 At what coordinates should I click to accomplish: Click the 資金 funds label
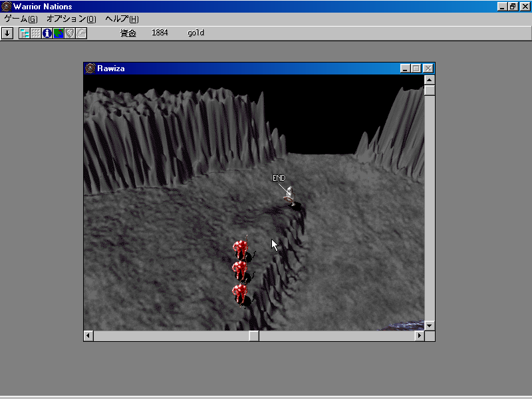tap(128, 33)
